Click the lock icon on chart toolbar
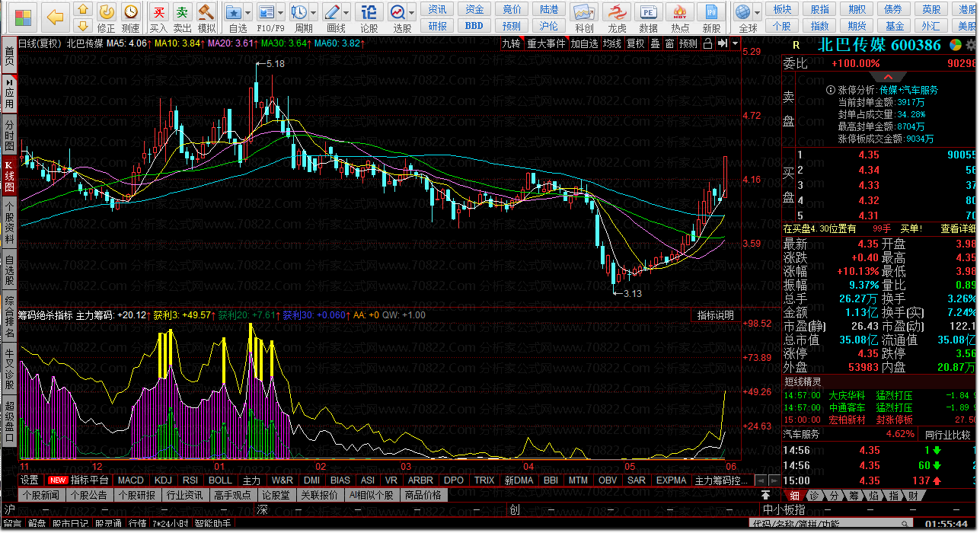This screenshot has height=533, width=980. coord(707,43)
